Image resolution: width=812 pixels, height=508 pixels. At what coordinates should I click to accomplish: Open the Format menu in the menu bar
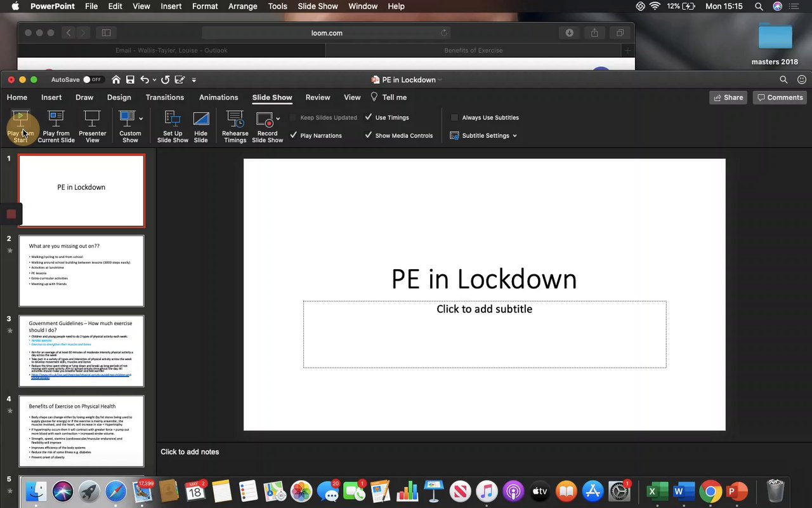[x=205, y=6]
